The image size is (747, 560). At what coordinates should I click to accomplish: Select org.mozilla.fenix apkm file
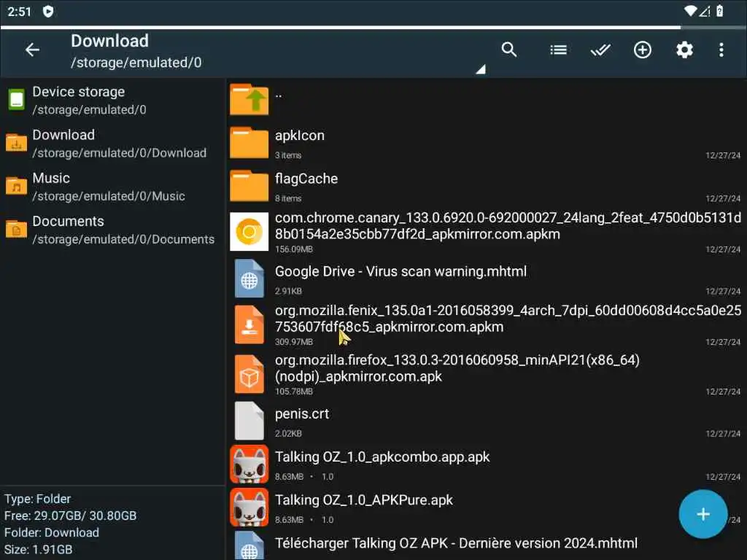[x=486, y=326]
